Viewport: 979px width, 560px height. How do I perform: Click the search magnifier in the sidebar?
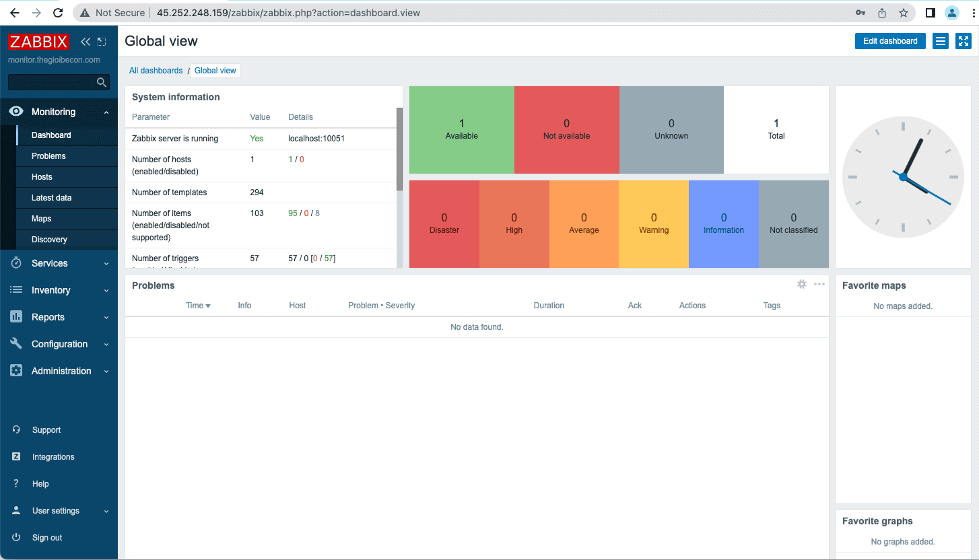click(101, 81)
